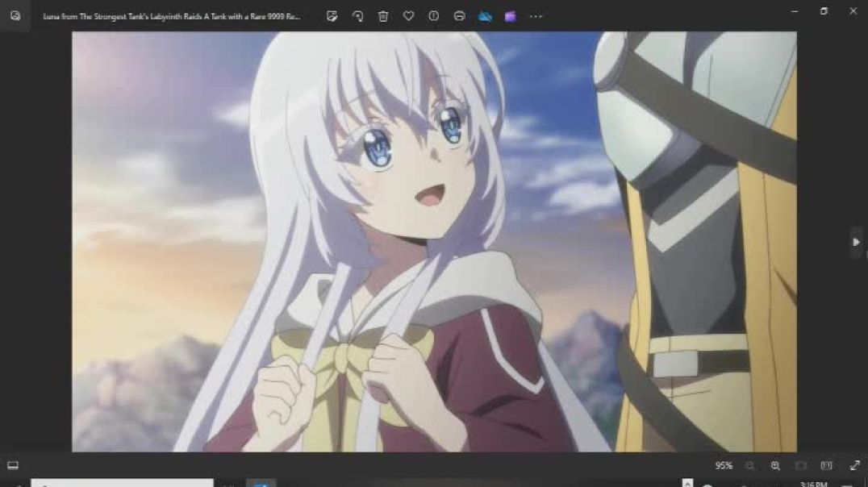The width and height of the screenshot is (868, 487).
Task: Open the three-dots See more menu
Action: 536,17
